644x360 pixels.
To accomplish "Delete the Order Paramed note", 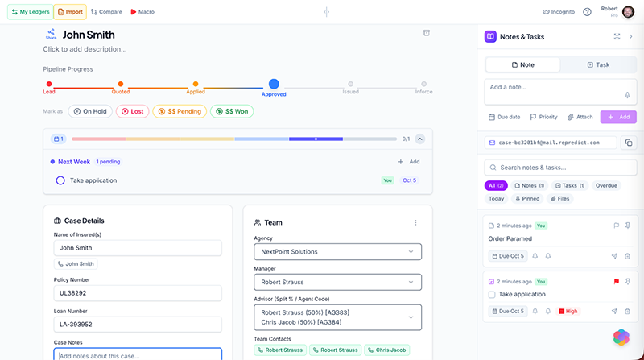I will click(x=627, y=256).
